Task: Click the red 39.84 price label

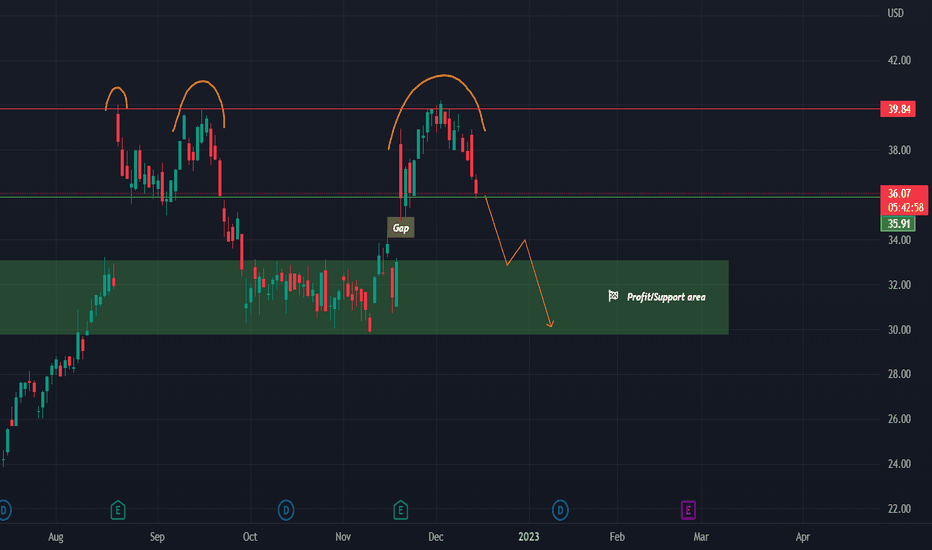Action: [x=898, y=109]
